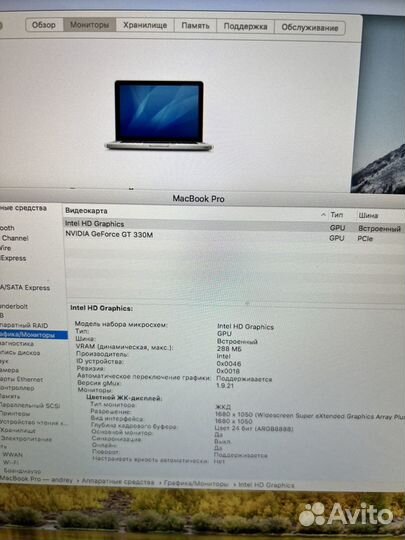
Task: Click VRAM (динамическая, макс.) label
Action: [124, 347]
